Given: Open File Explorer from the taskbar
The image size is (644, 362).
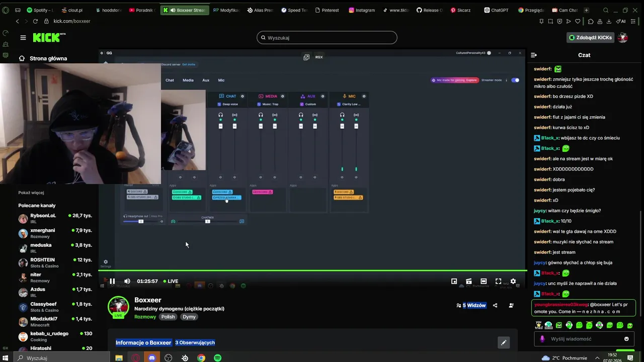Looking at the screenshot, I should 119,357.
